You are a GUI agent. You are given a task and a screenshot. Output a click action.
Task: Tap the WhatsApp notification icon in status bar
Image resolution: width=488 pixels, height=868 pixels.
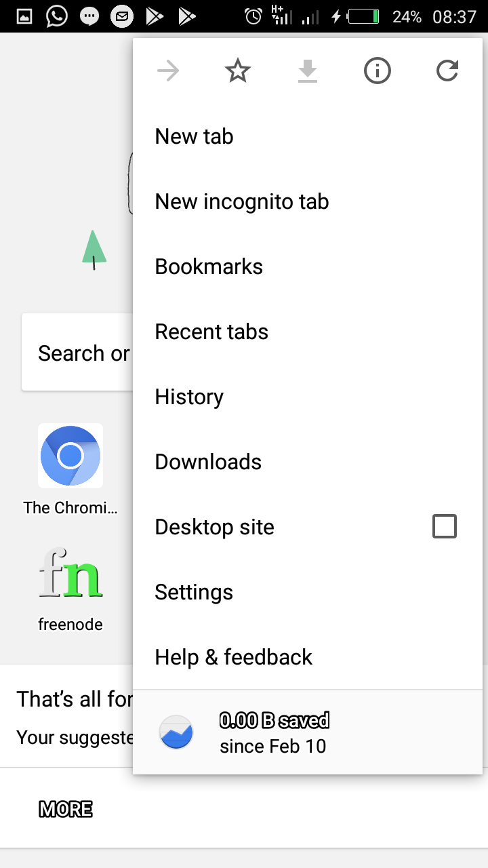pyautogui.click(x=57, y=16)
